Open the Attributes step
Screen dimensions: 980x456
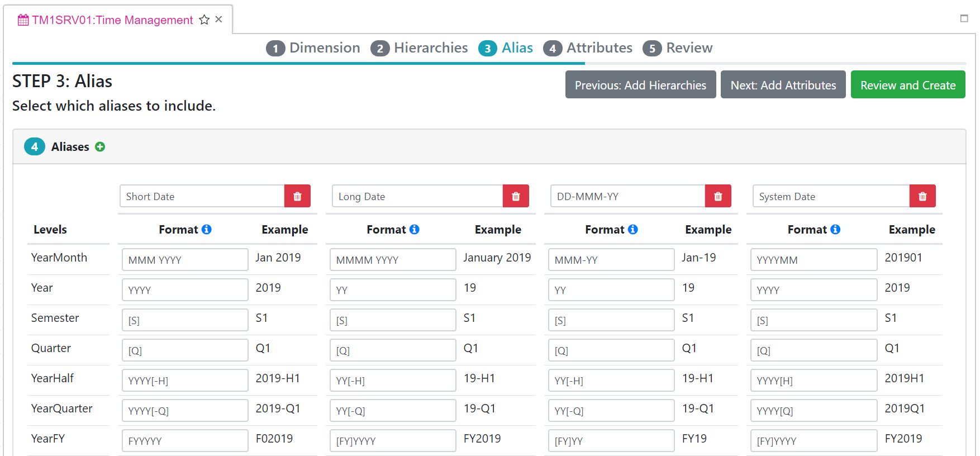click(588, 48)
